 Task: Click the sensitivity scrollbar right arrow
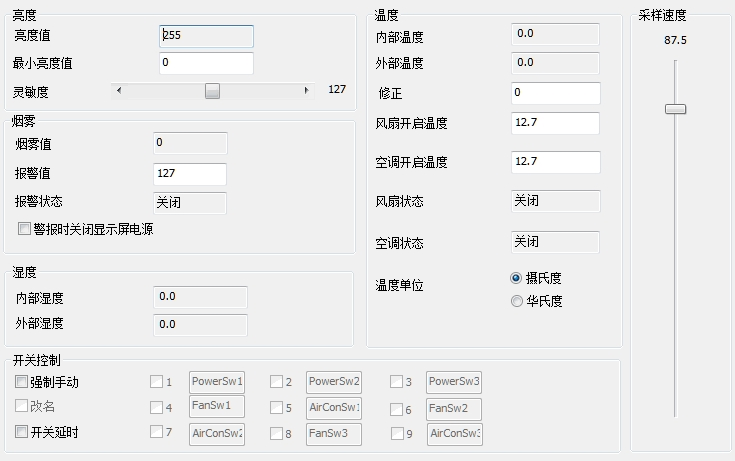click(306, 90)
